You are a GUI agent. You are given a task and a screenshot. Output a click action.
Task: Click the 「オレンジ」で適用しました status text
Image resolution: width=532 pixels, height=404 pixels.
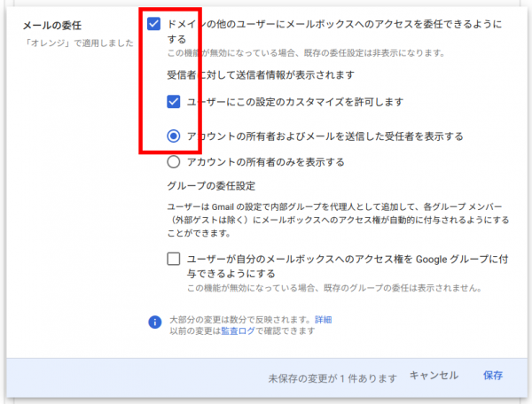tap(78, 43)
